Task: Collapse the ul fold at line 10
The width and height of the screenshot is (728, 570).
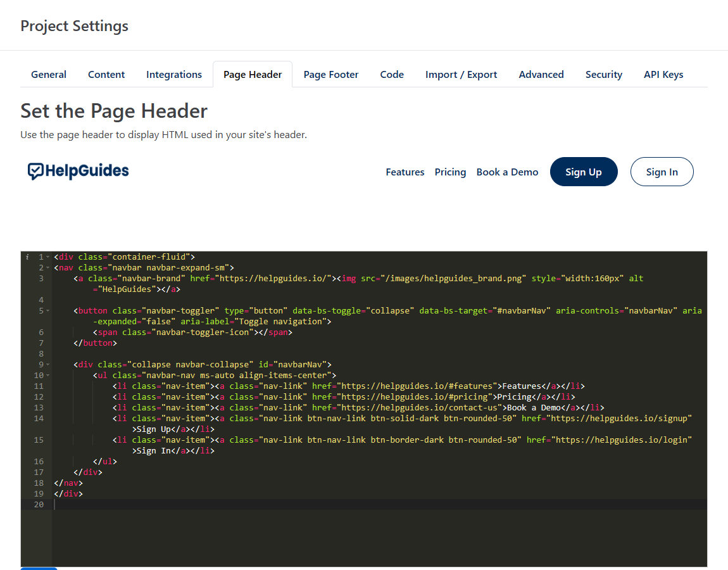Action: (47, 376)
